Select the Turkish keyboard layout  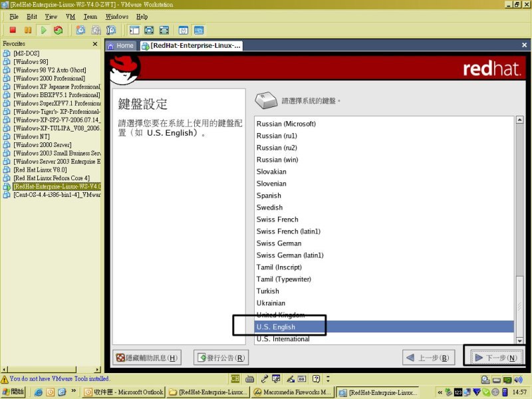click(384, 291)
